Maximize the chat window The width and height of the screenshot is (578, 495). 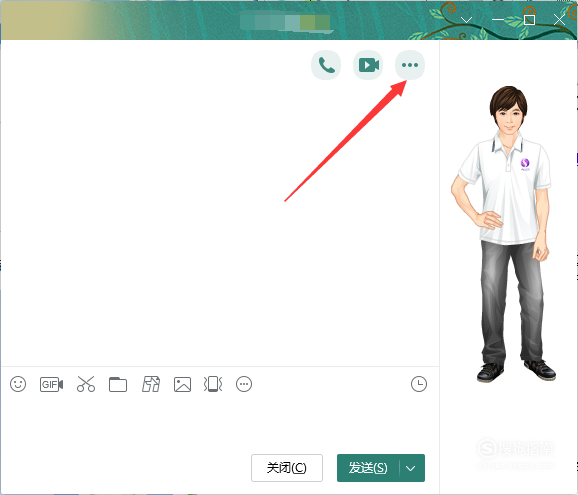pos(529,20)
